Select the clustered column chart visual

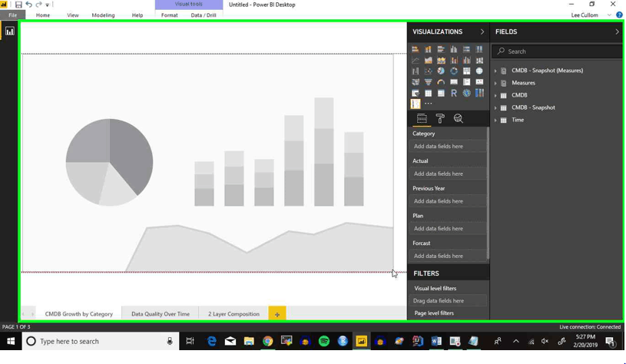(x=453, y=49)
